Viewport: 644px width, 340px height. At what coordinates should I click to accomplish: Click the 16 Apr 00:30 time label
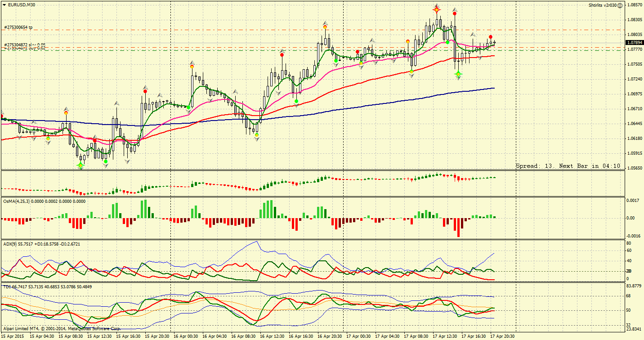[185, 336]
